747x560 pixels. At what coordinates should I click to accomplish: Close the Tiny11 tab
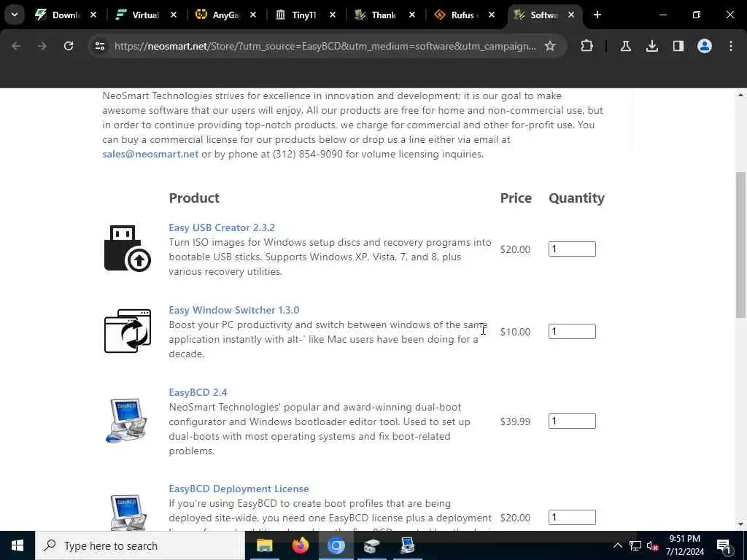click(x=333, y=15)
